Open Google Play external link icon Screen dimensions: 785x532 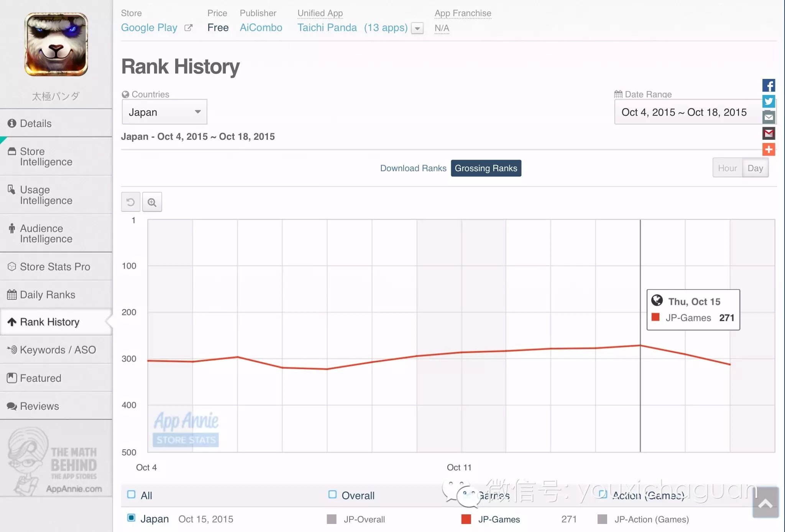[x=188, y=28]
